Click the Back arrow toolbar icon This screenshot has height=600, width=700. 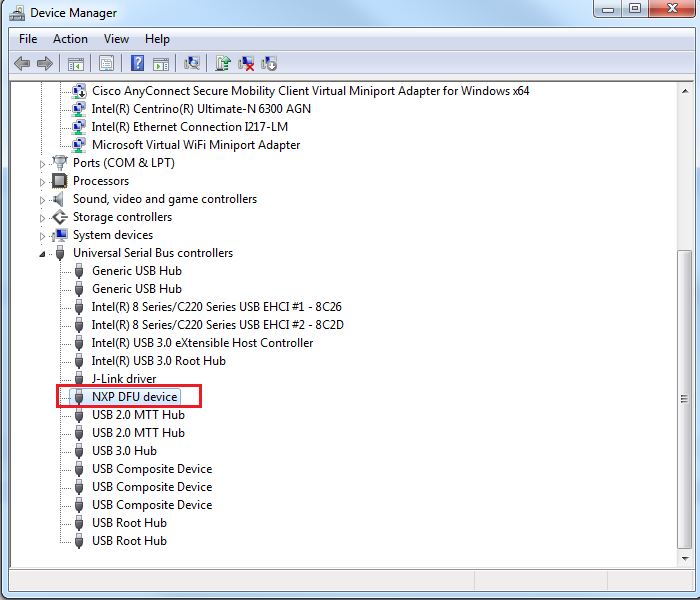pos(22,63)
